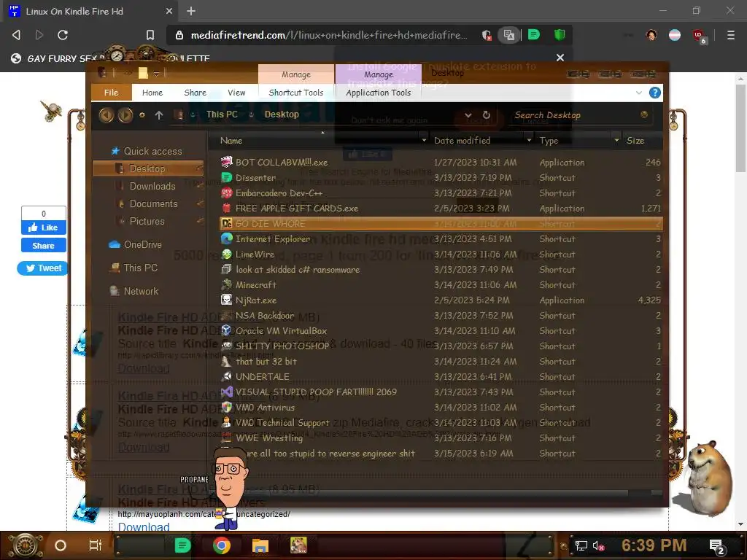Close the translate prompt with X
This screenshot has width=747, height=560.
560,58
